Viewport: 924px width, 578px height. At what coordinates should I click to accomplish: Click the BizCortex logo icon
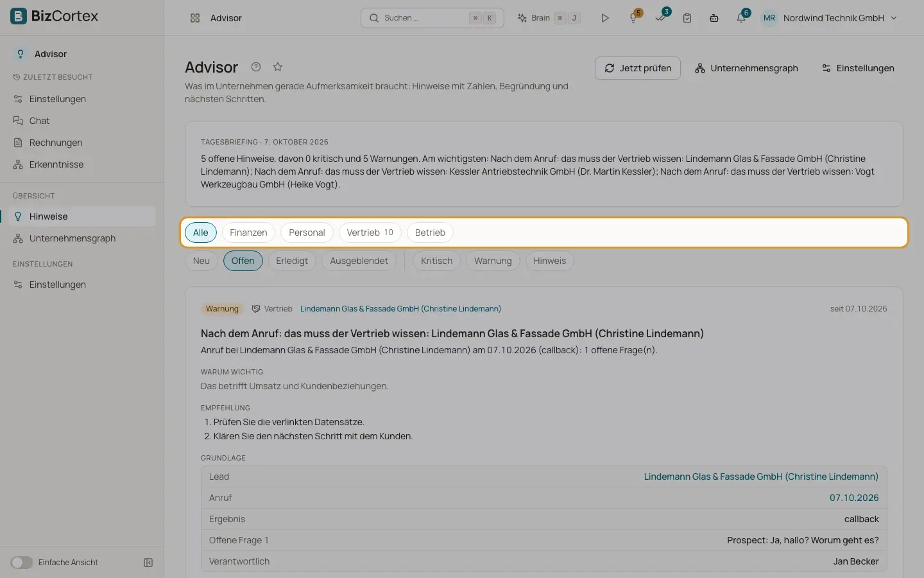[19, 16]
